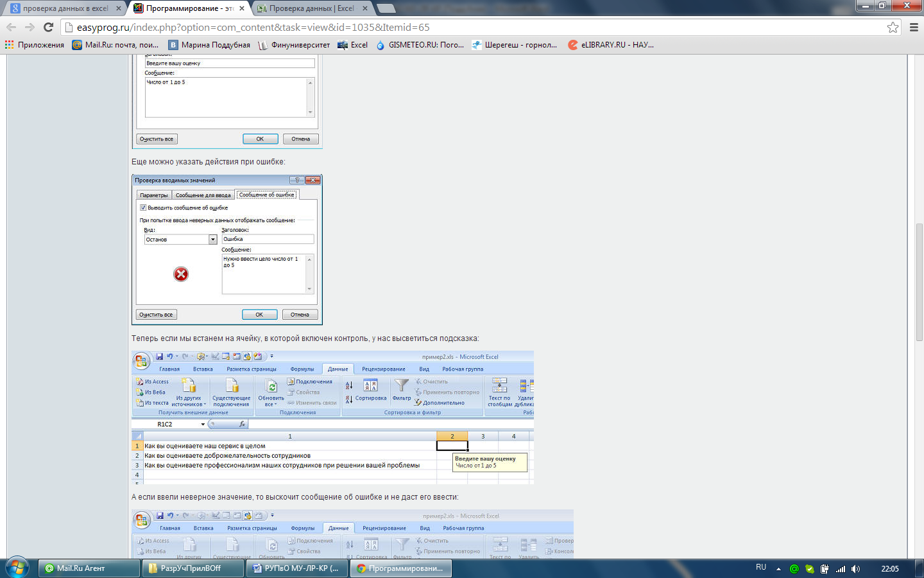Click the RU language indicator

[x=761, y=568]
